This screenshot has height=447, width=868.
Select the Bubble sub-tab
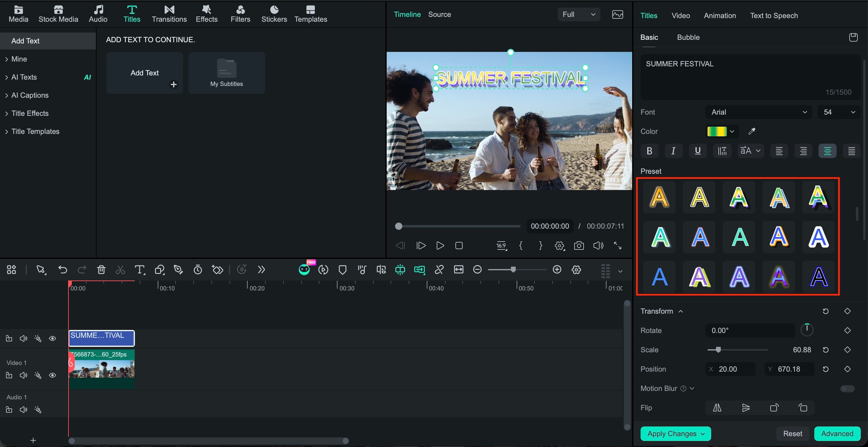tap(688, 37)
